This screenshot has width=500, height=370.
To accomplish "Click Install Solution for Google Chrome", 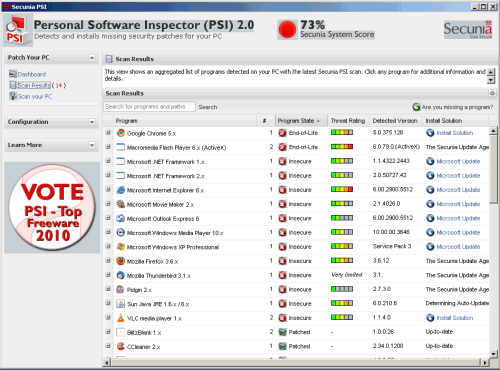I will (455, 133).
